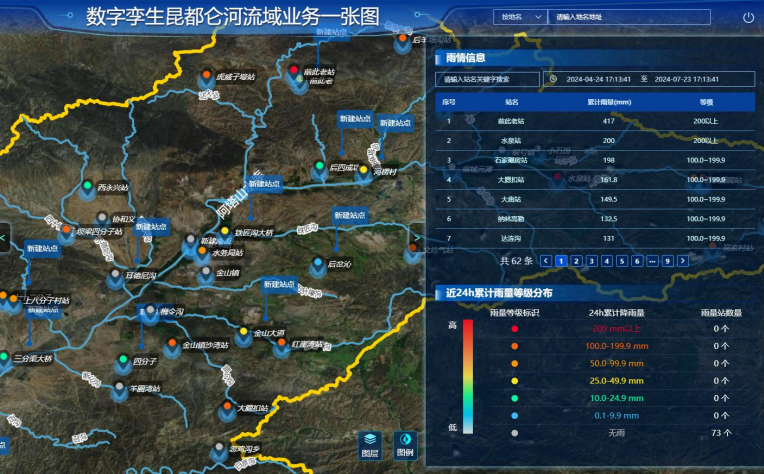Open the 图例 legend button
Viewport: 764px width, 474px height.
pyautogui.click(x=405, y=443)
